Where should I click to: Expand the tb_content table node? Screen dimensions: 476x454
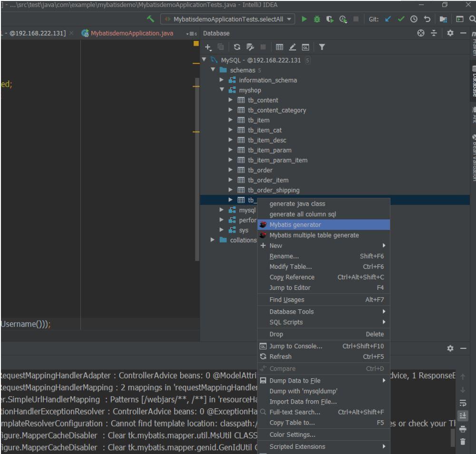tap(231, 100)
